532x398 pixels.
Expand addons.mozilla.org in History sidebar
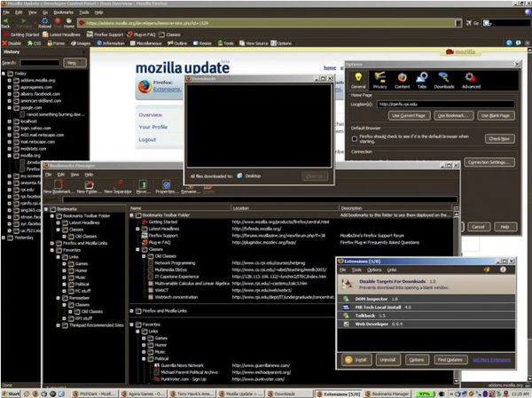[10, 81]
